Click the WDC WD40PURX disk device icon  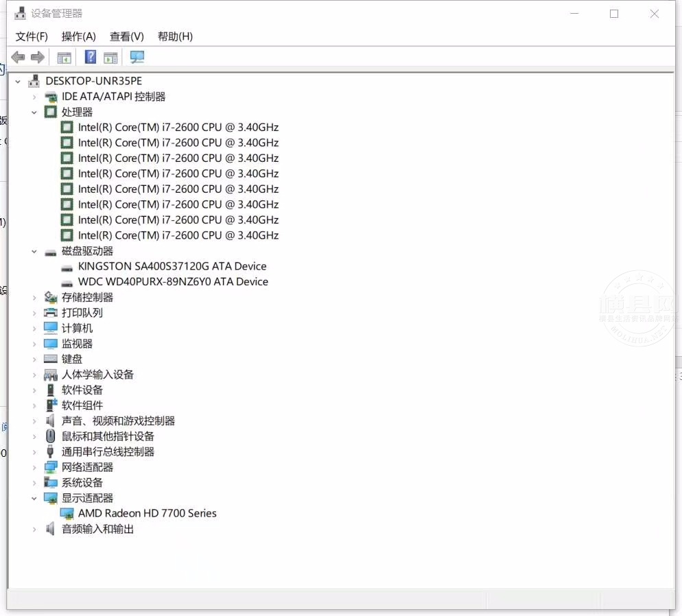(67, 283)
